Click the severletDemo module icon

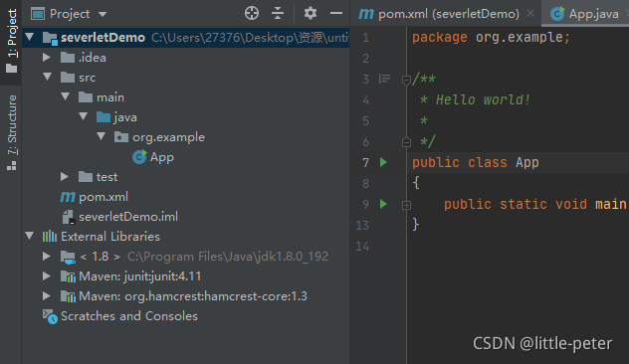pyautogui.click(x=50, y=38)
